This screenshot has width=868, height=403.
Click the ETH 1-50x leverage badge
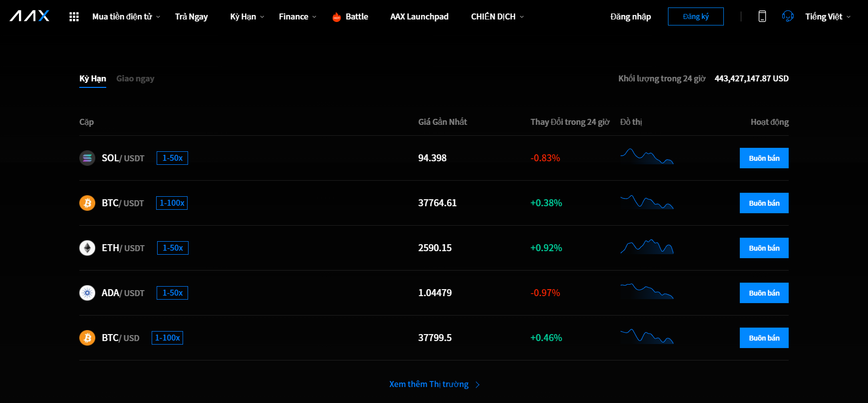coord(173,248)
